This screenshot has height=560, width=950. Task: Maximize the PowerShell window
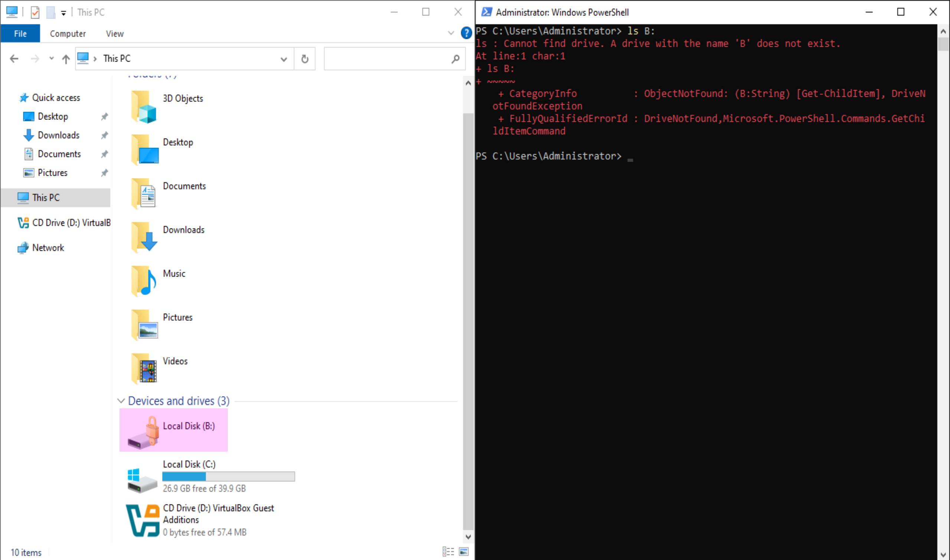tap(901, 12)
